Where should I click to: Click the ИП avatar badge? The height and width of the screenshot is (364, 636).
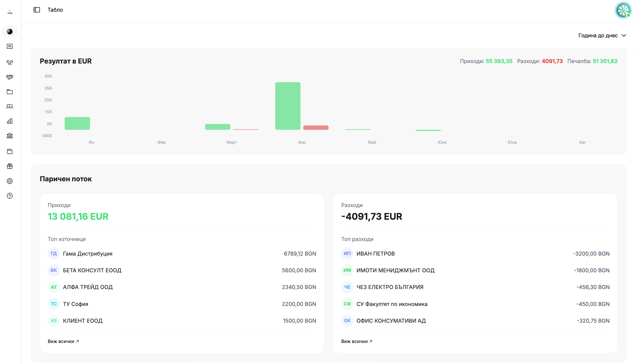[347, 253]
